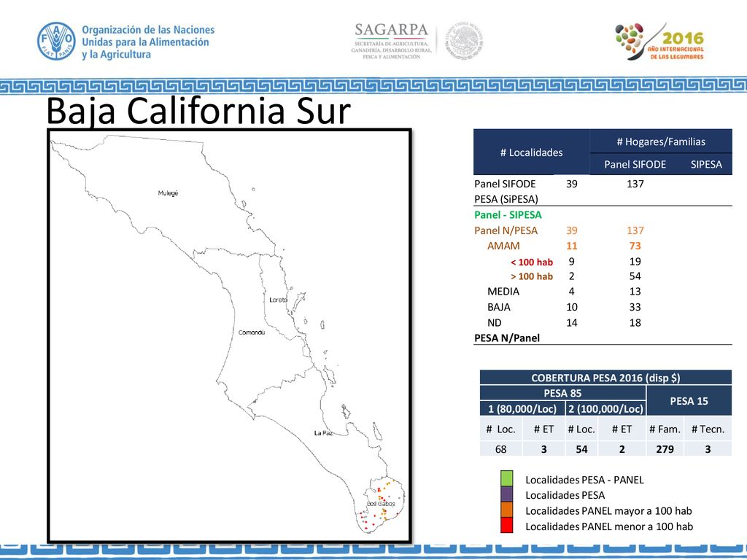Click the "AMAM" row label
Screen dimensions: 747x560
[503, 246]
